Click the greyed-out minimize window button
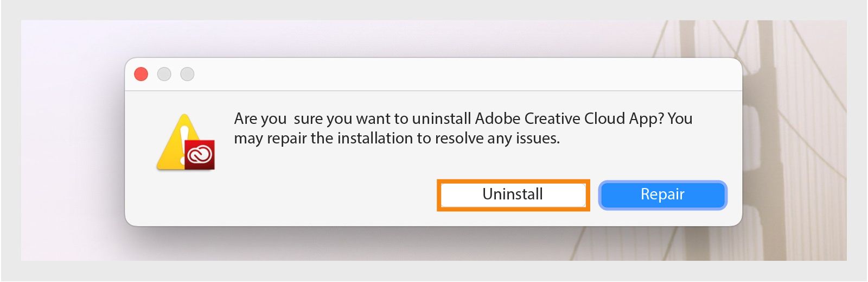Screen dimensions: 868x282 [x=164, y=74]
